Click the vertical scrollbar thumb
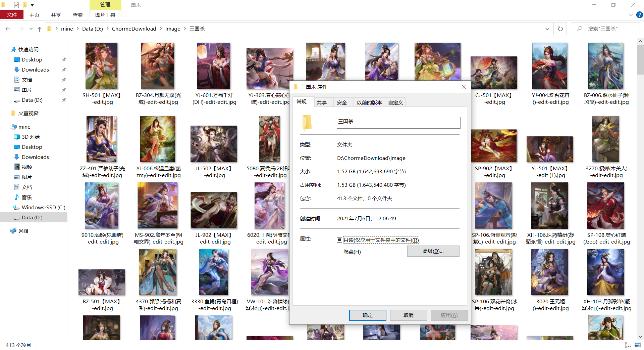 coord(640,59)
